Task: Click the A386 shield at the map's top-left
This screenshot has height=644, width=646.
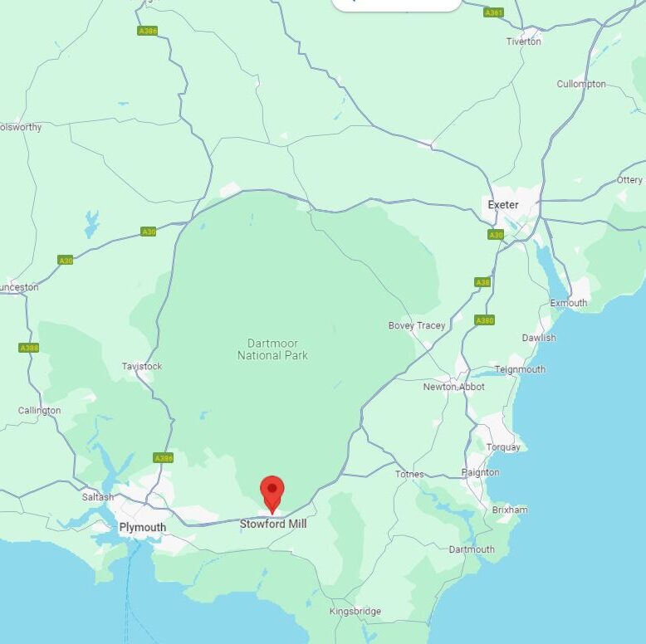Action: click(x=148, y=31)
